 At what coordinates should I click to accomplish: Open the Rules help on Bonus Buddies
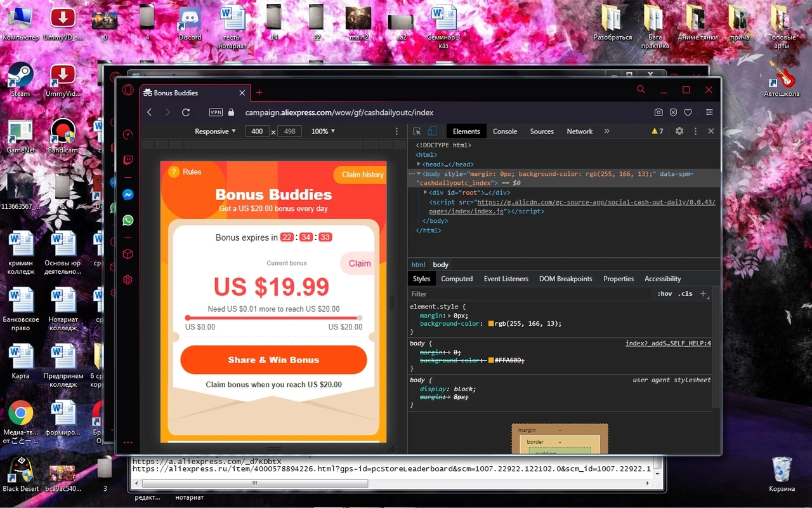185,172
